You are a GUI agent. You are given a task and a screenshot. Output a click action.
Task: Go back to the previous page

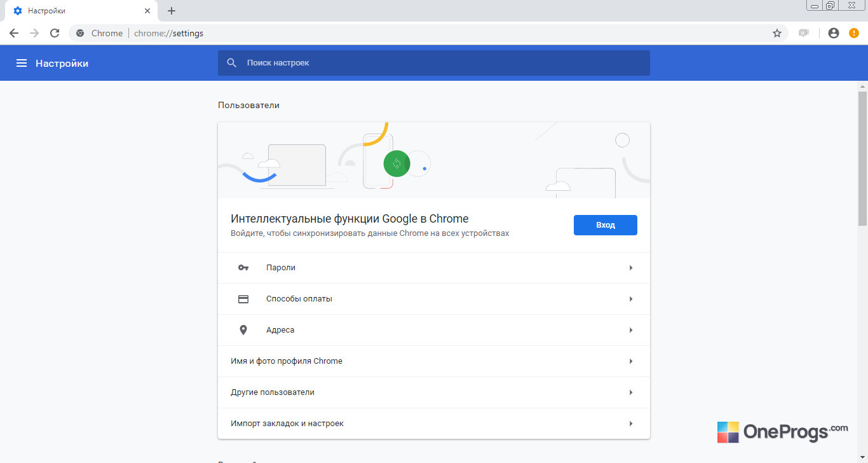point(14,33)
